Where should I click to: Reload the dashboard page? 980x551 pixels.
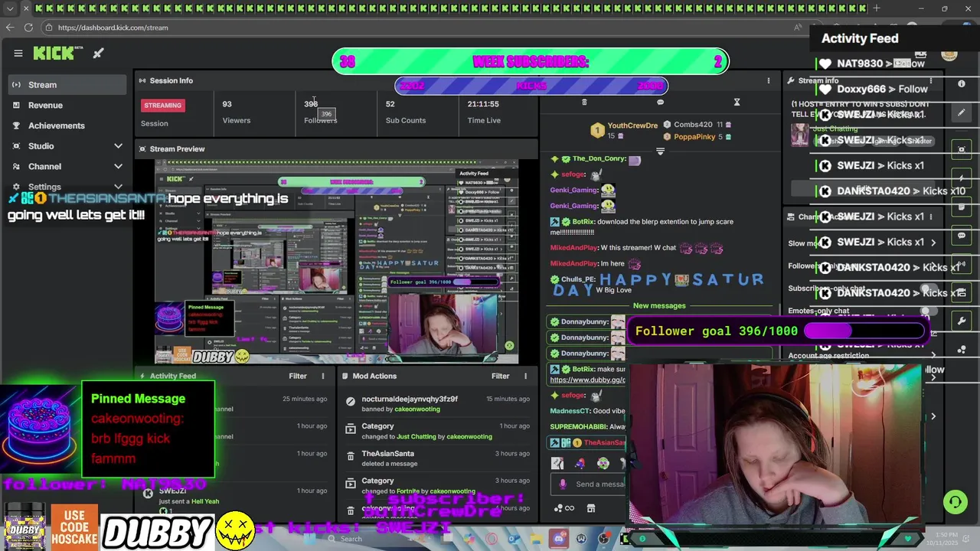[x=28, y=28]
